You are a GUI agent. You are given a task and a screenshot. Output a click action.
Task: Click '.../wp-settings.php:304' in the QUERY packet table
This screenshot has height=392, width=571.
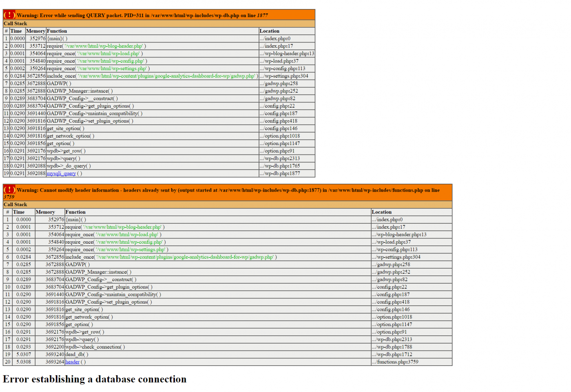tap(284, 76)
